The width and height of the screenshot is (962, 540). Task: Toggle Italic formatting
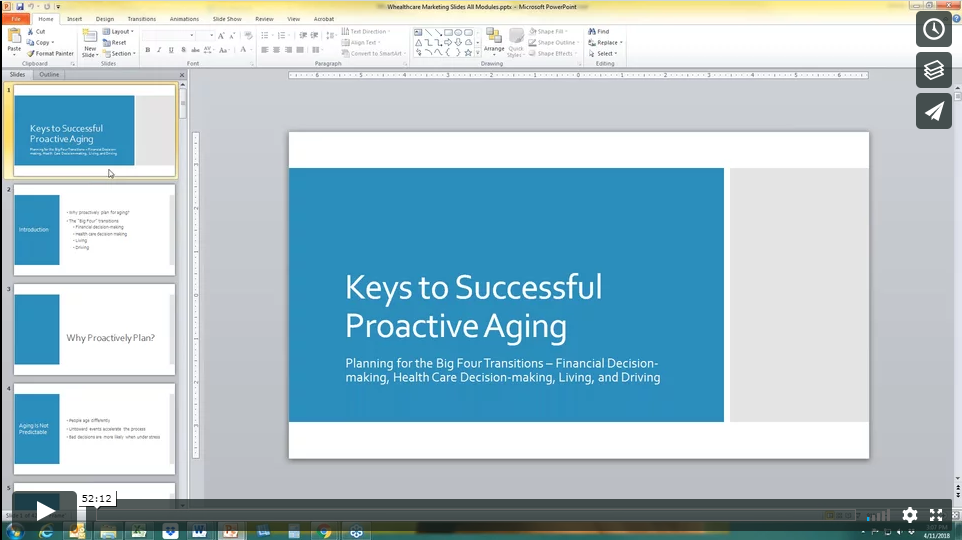pyautogui.click(x=160, y=49)
